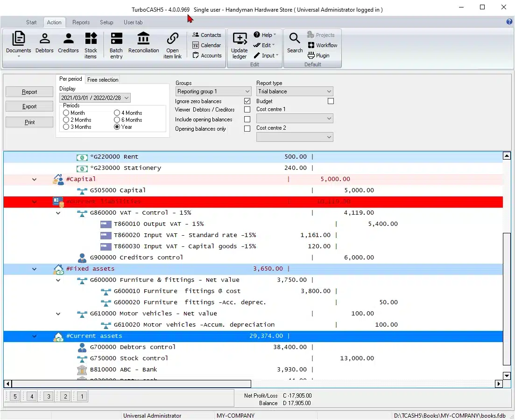Click the Print button
The image size is (515, 420).
[x=29, y=122]
